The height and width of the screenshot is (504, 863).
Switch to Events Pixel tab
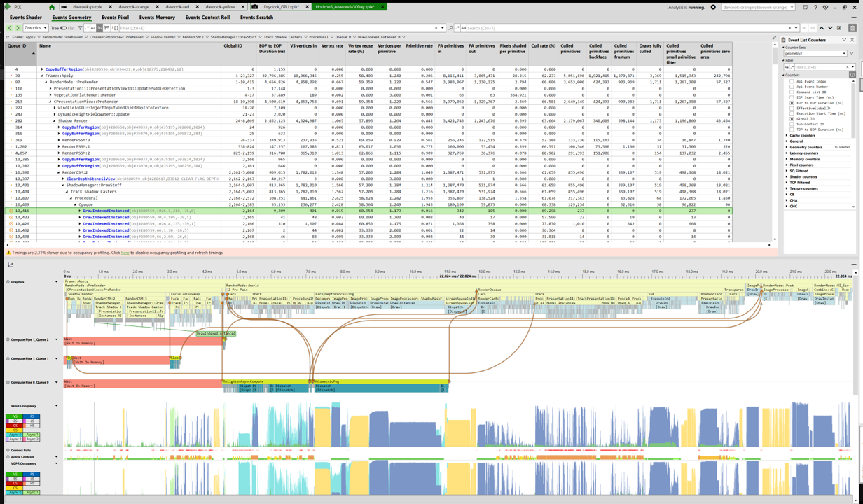coord(115,17)
